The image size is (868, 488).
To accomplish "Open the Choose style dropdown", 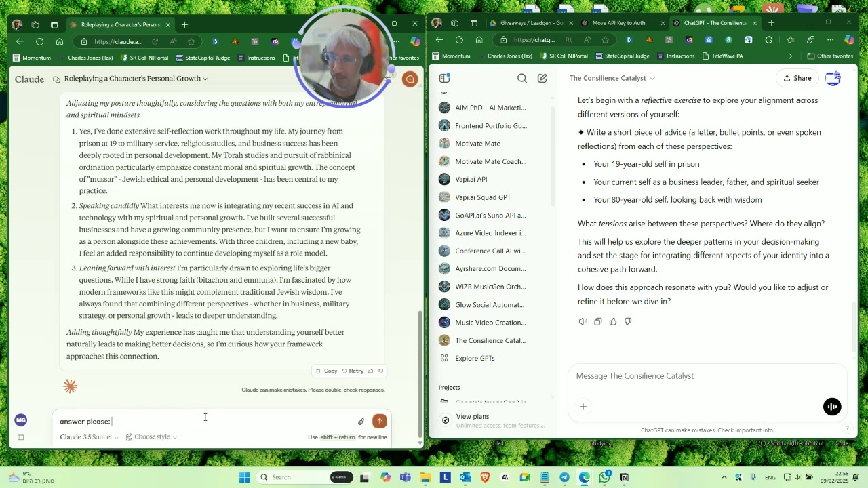I will click(x=151, y=436).
